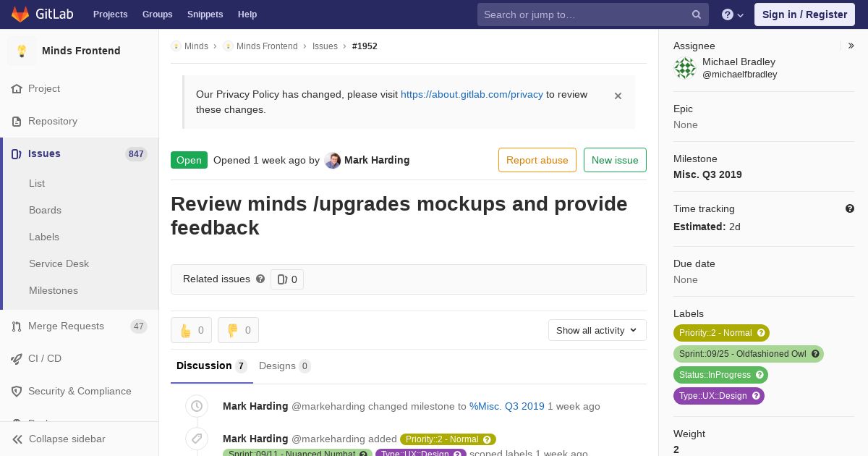The width and height of the screenshot is (868, 456).
Task: Open the issues List submenu item
Action: coord(37,183)
